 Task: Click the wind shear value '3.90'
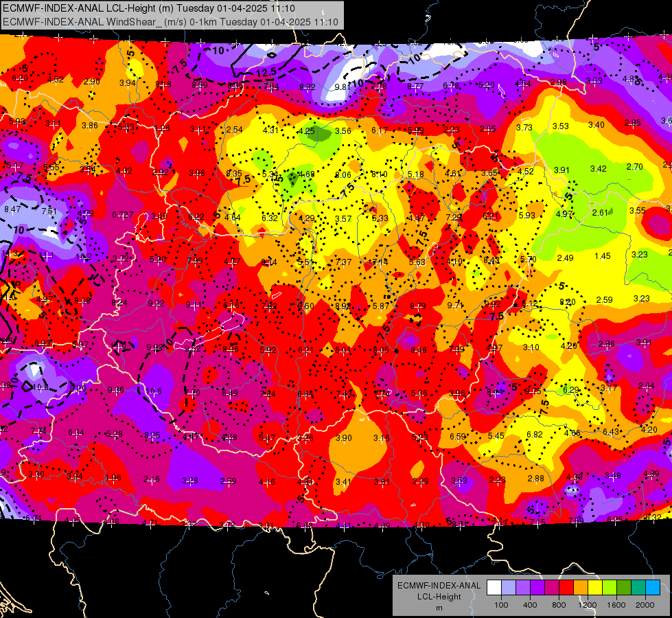click(344, 438)
